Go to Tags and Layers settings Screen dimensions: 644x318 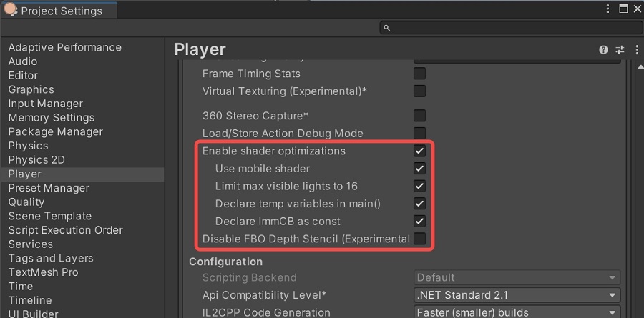coord(51,258)
